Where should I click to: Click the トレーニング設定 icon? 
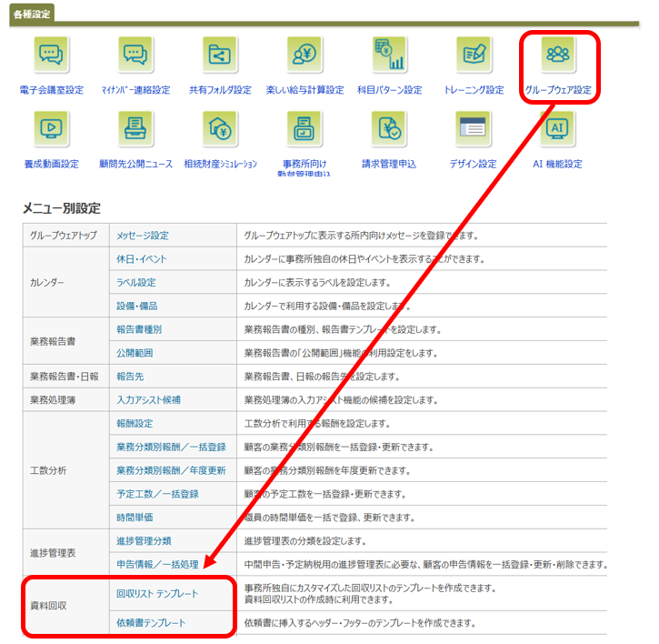[x=474, y=56]
